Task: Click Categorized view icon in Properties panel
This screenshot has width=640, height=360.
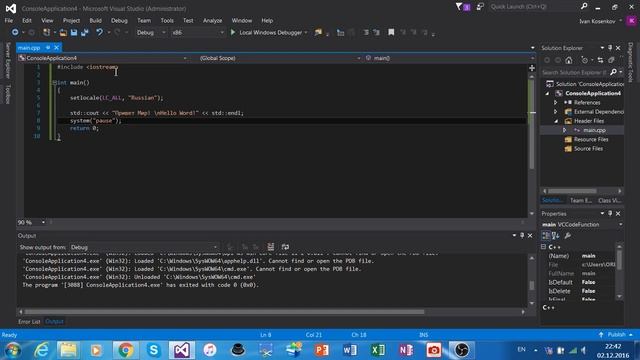Action: click(x=546, y=236)
